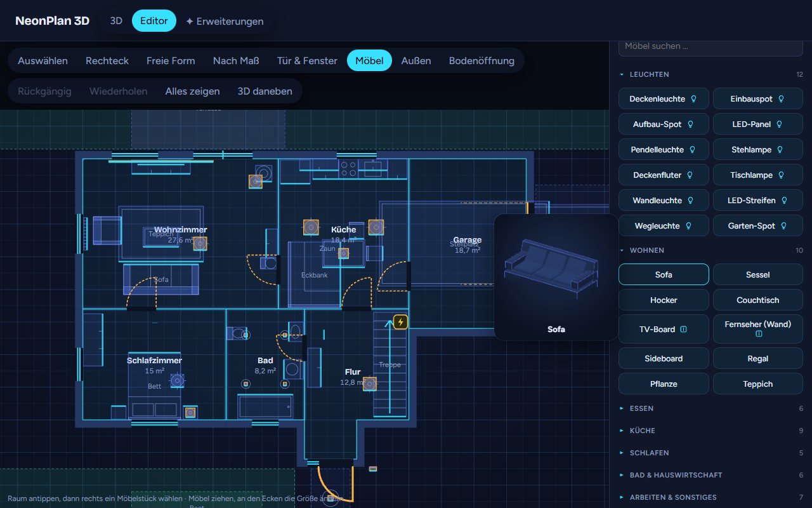Choose the Freie Form tool
The image size is (812, 508).
[x=171, y=60]
